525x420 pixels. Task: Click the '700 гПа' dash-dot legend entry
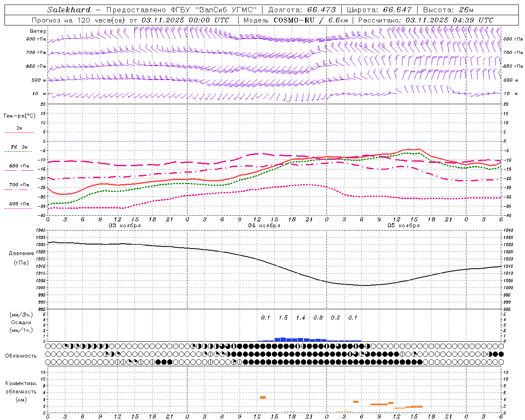click(19, 187)
